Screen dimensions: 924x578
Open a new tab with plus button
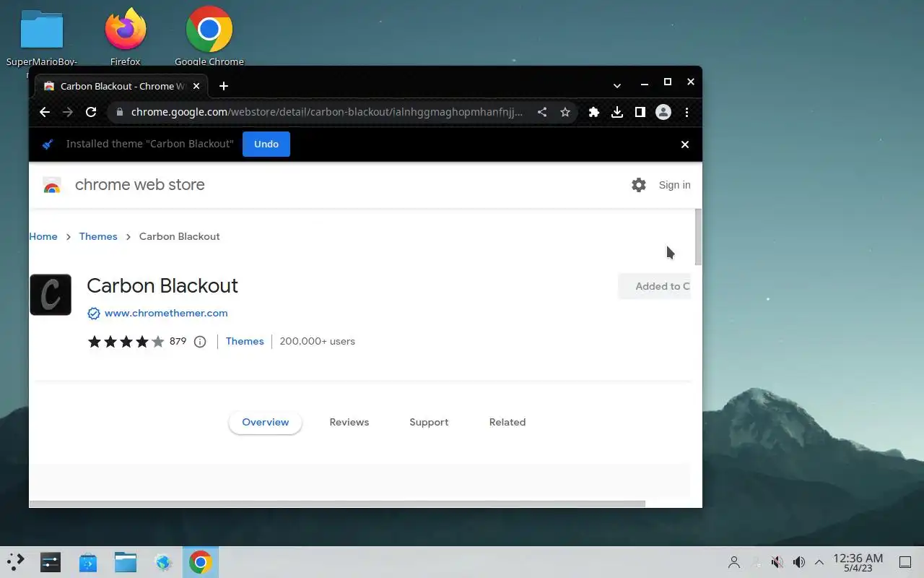[224, 86]
